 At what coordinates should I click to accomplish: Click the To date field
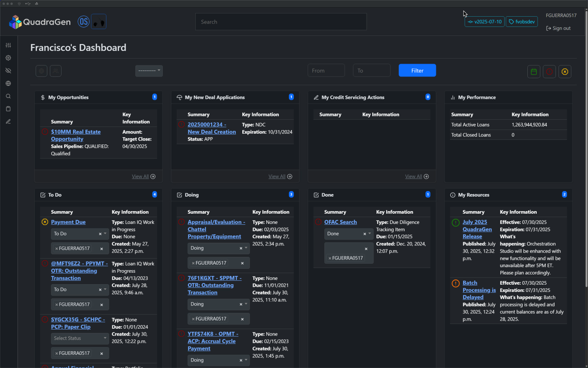point(372,71)
